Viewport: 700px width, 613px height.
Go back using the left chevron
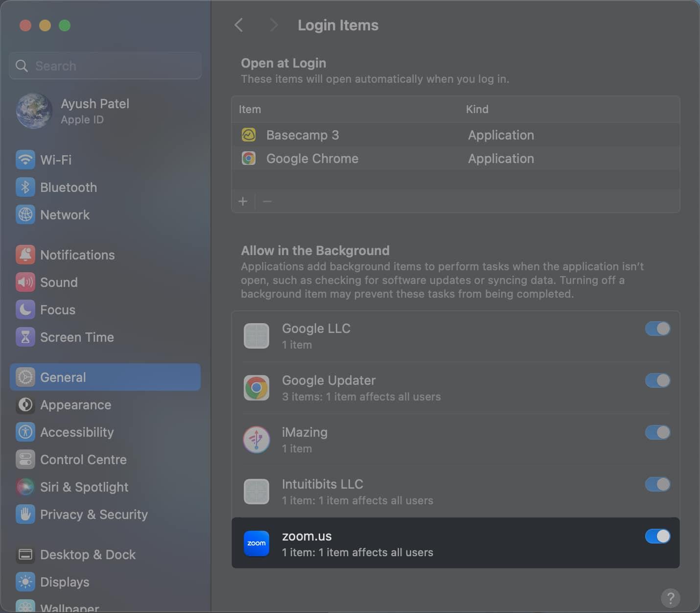239,25
